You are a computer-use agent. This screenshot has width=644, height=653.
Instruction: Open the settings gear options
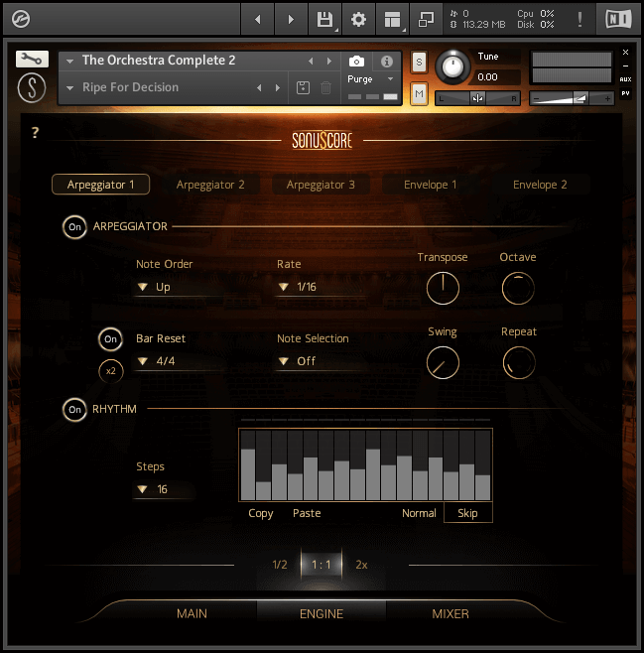(x=358, y=19)
